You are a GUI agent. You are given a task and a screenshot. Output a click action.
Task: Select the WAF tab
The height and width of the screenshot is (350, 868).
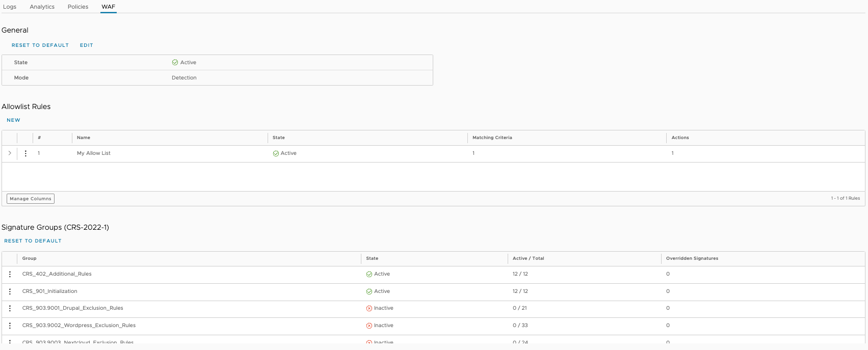coord(109,7)
